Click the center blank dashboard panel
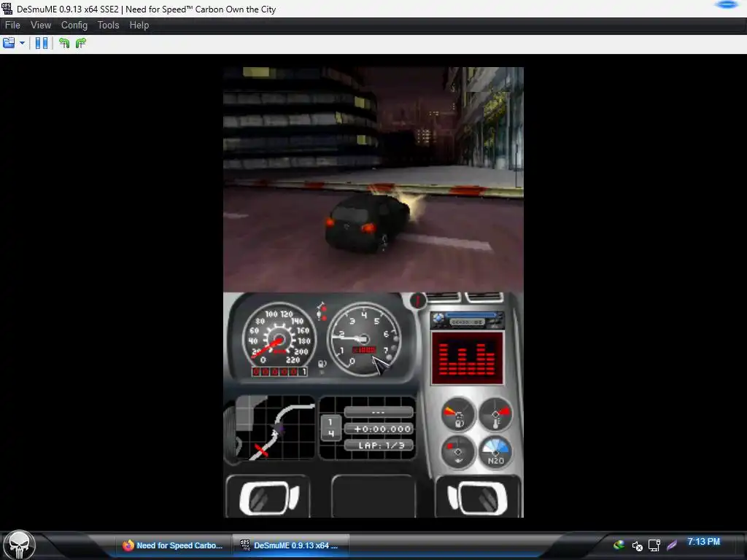 click(373, 497)
